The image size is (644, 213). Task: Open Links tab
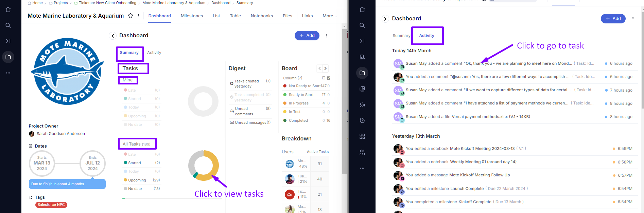[x=307, y=16]
